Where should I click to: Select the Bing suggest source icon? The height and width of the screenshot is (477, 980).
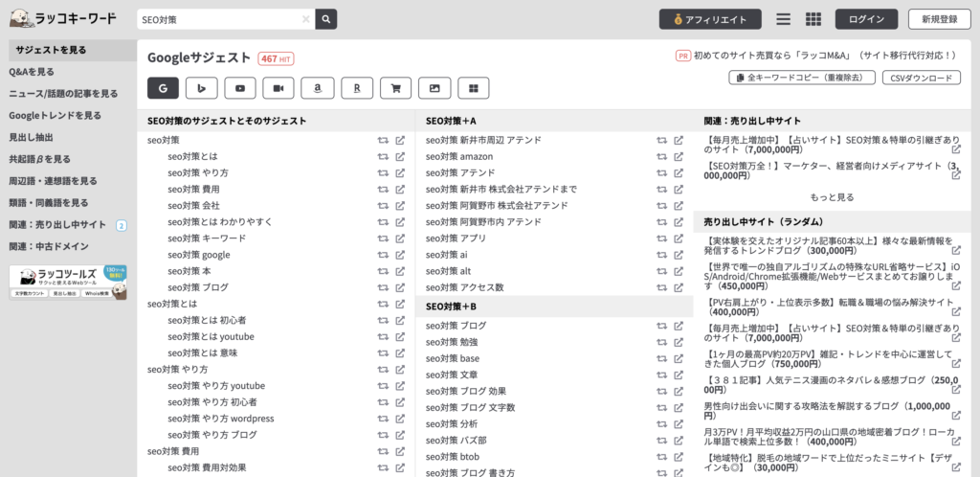click(x=202, y=88)
